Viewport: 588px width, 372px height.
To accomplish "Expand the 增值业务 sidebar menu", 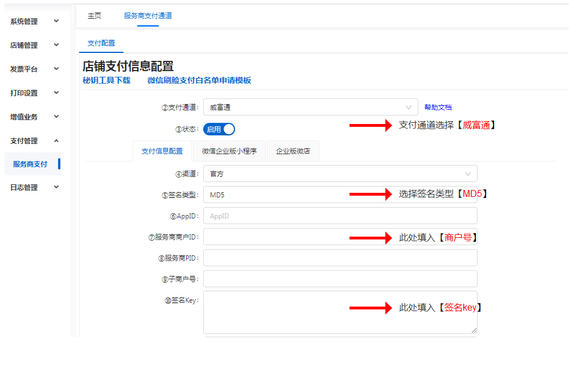I will 34,117.
